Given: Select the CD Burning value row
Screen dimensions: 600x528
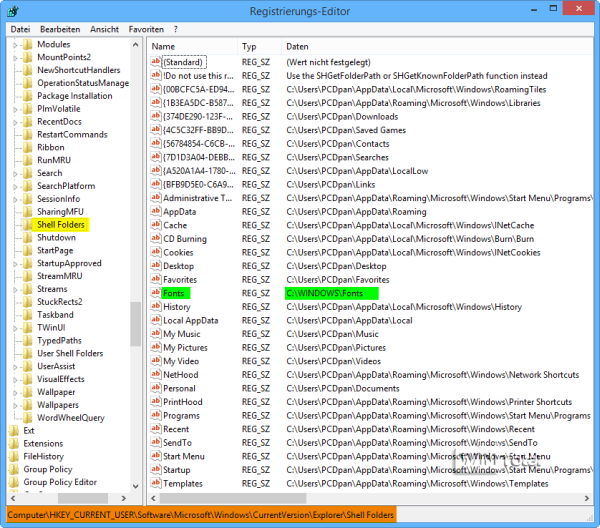Looking at the screenshot, I should tap(370, 239).
